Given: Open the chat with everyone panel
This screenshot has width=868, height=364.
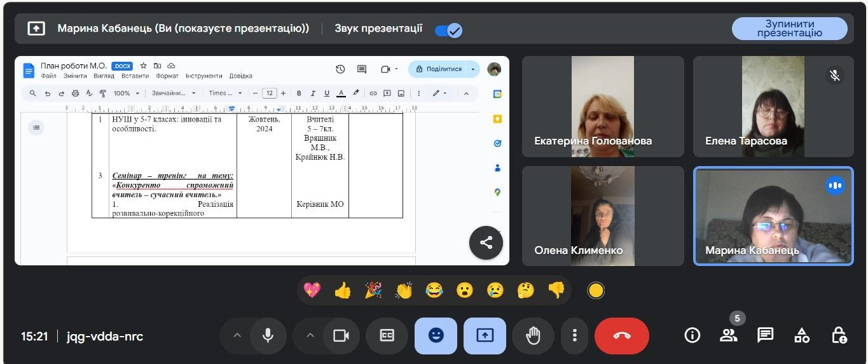Looking at the screenshot, I should point(765,335).
